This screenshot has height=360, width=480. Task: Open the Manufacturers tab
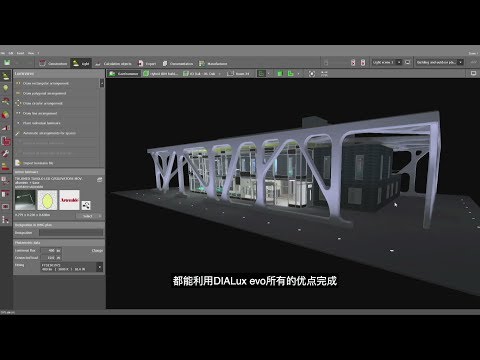pyautogui.click(x=213, y=63)
